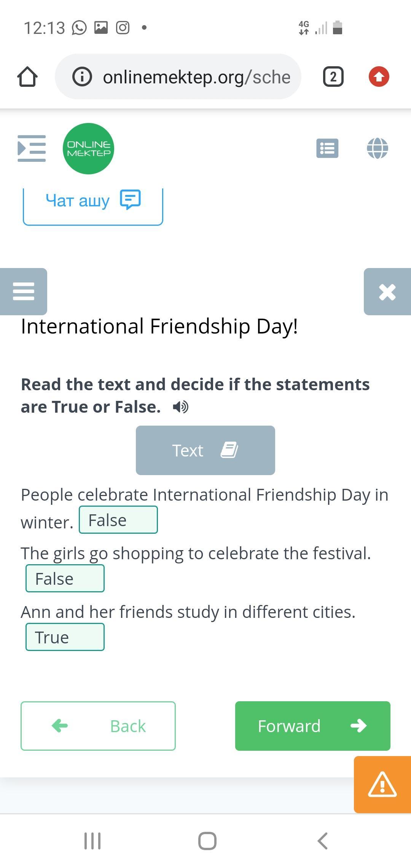
Task: Open the Text reading button
Action: tap(205, 450)
